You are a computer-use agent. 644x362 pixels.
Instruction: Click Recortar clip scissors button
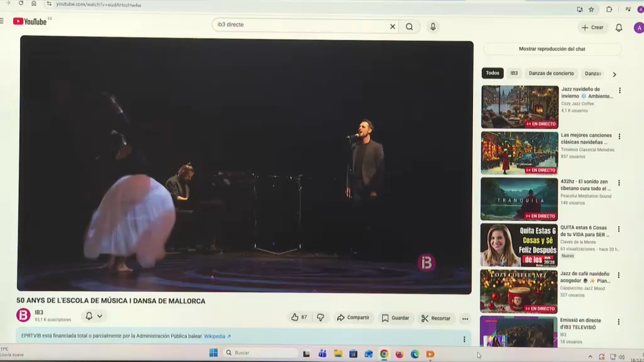(436, 318)
